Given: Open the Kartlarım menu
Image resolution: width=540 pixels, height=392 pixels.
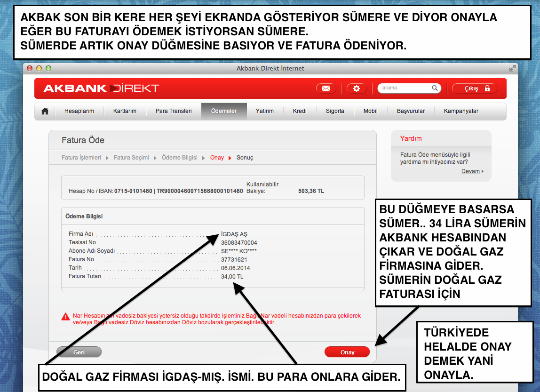Looking at the screenshot, I should pos(125,111).
